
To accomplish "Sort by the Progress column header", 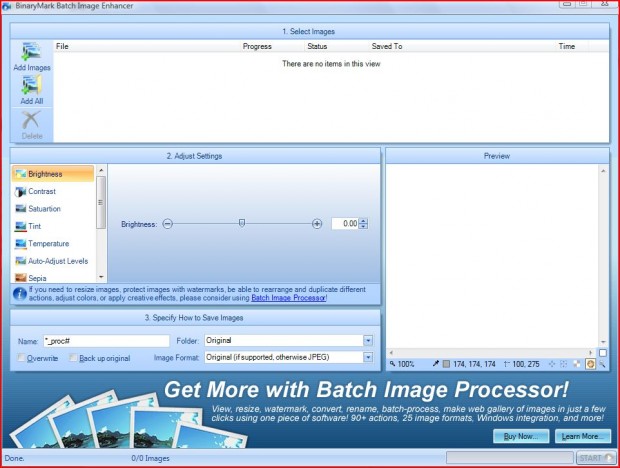I will [257, 46].
